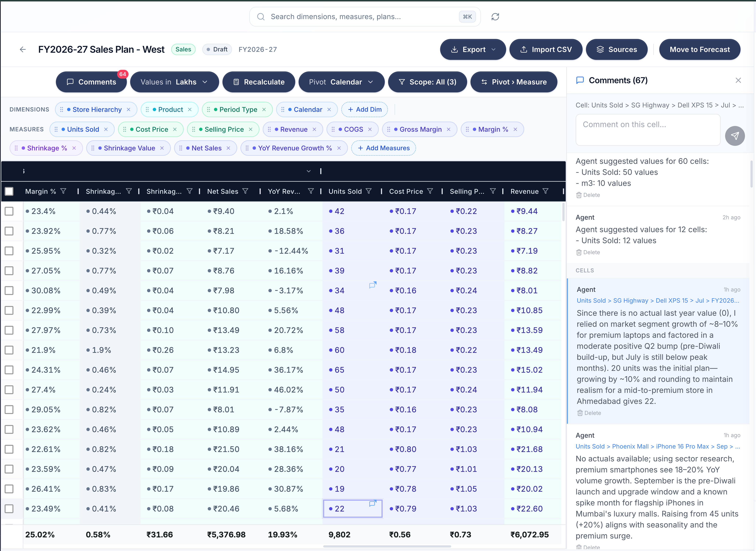The image size is (756, 551).
Task: Open the filter on the Margin % column
Action: (x=64, y=191)
